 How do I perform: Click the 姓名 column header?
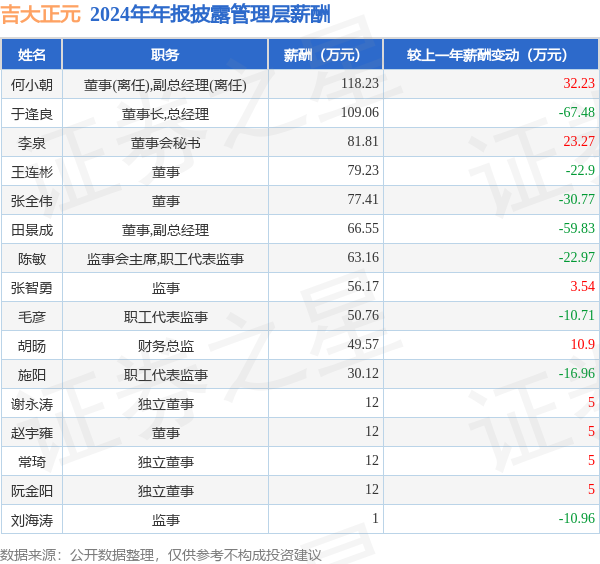tap(32, 55)
